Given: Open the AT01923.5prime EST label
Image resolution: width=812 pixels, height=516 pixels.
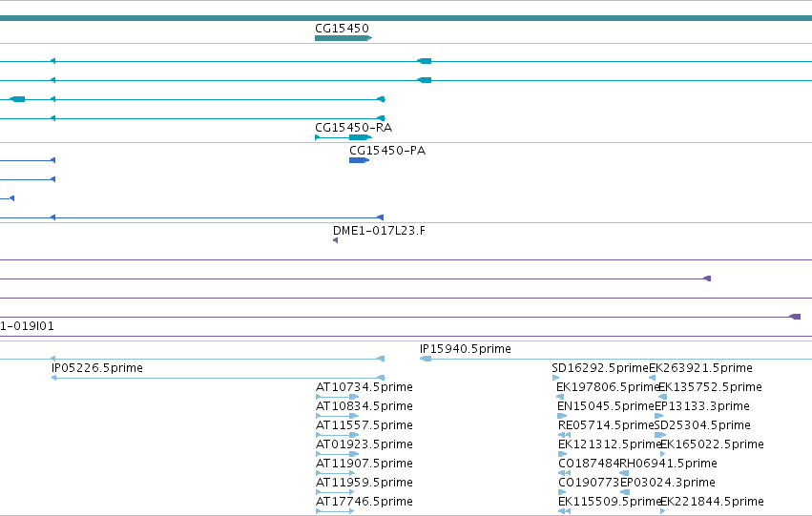Looking at the screenshot, I should 364,444.
